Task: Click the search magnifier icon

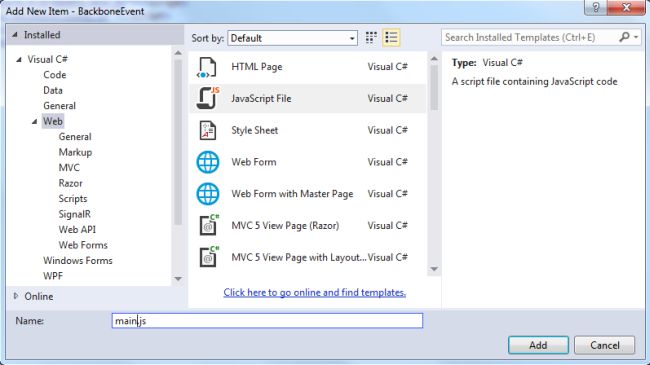Action: (x=624, y=37)
